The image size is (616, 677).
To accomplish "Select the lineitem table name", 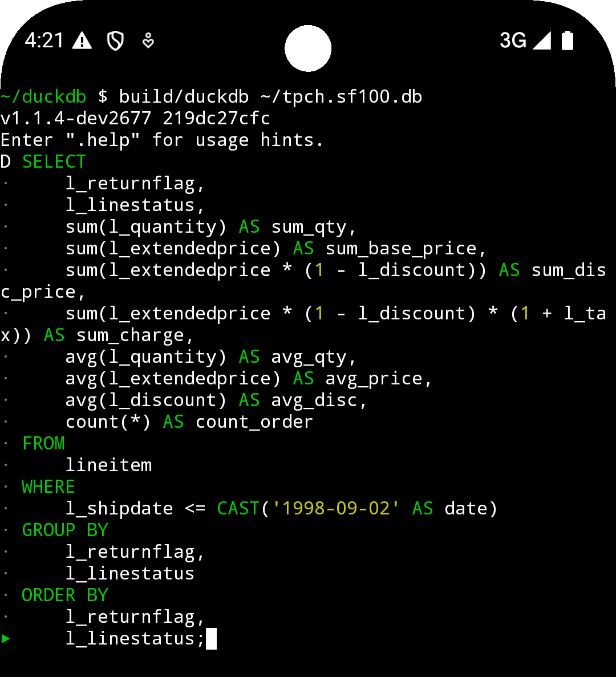I will (x=108, y=465).
